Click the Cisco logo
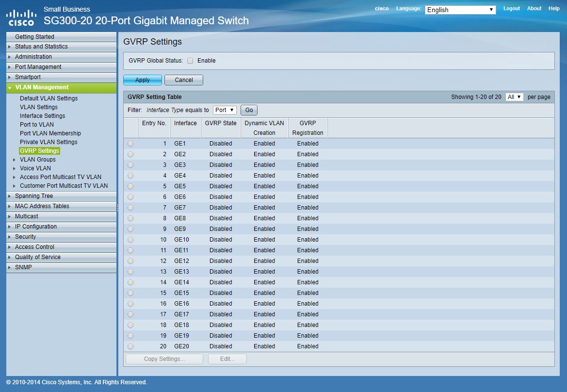 21,18
